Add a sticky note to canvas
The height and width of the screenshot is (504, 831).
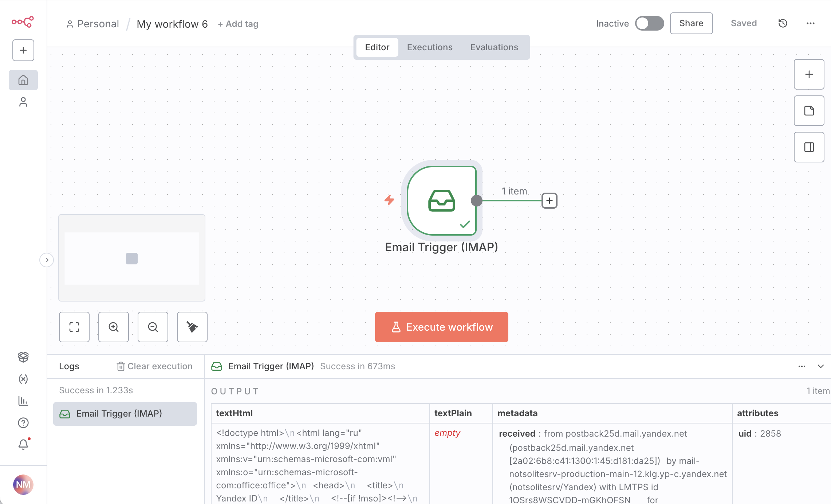(x=809, y=111)
